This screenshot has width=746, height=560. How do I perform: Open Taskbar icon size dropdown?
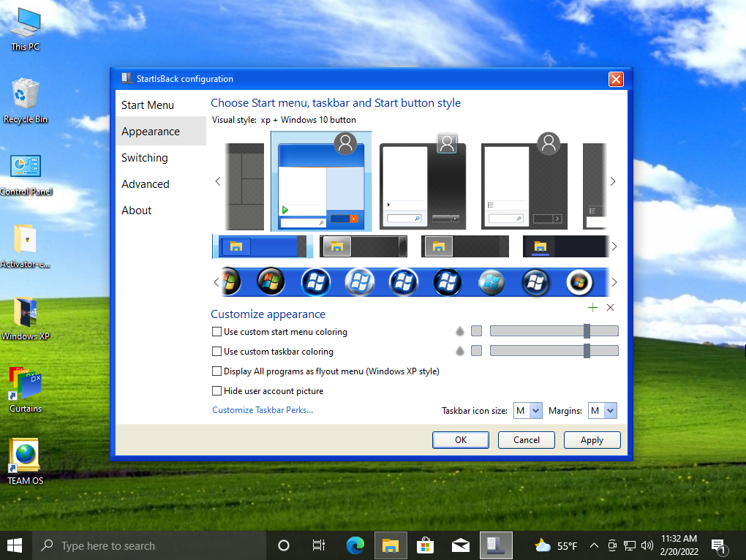coord(527,410)
